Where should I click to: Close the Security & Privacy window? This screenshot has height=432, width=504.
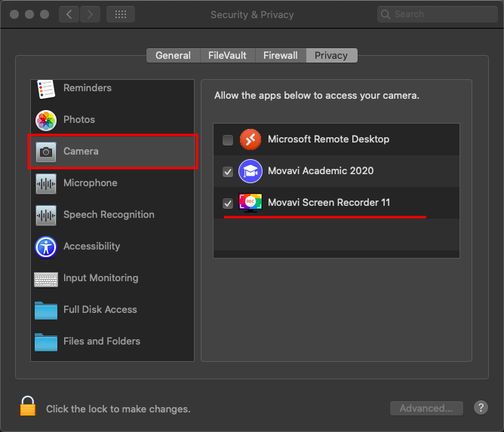coord(14,14)
